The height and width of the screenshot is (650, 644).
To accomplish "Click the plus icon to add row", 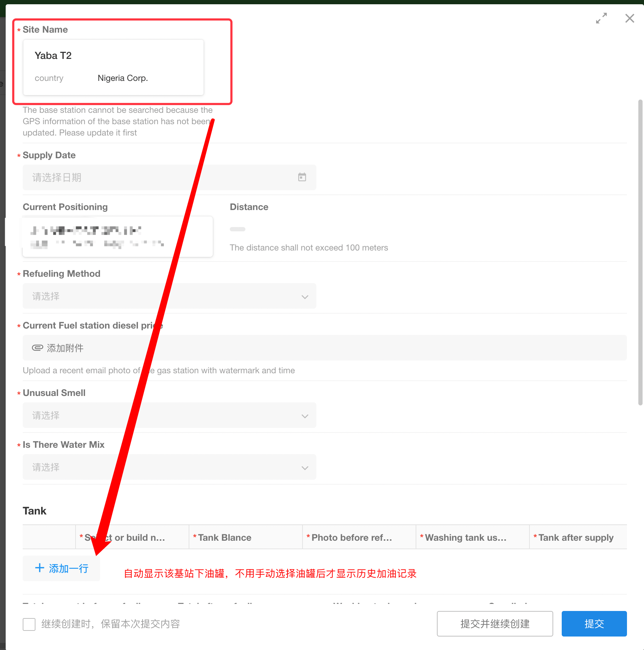I will [40, 568].
